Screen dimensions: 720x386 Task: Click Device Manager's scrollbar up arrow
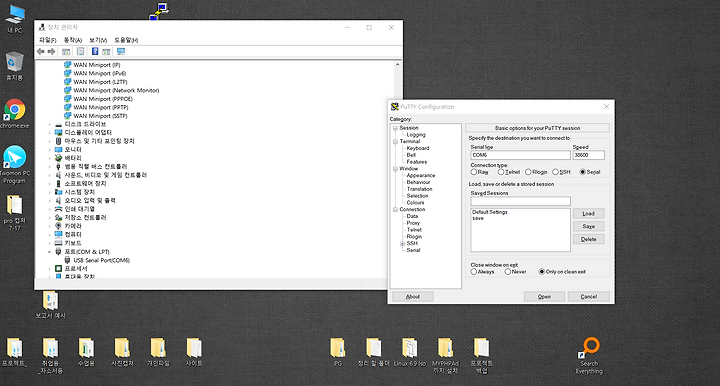397,65
